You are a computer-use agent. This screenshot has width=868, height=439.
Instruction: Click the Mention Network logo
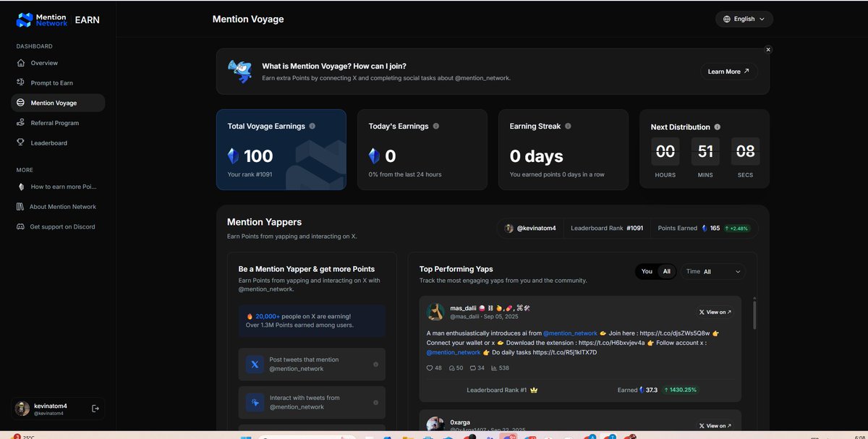42,20
